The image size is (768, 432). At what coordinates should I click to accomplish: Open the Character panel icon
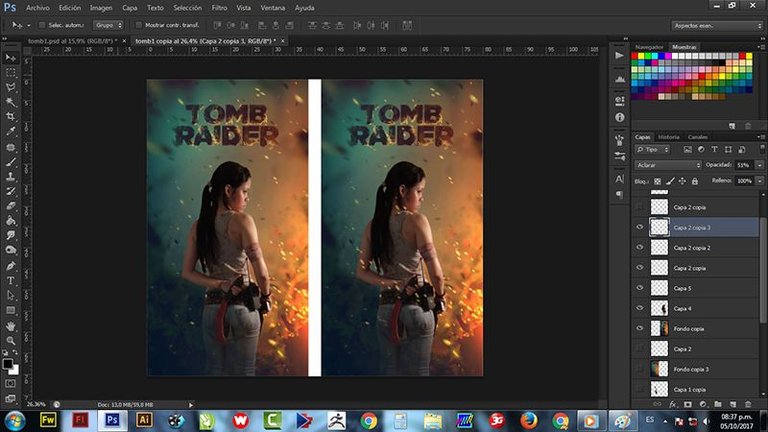coord(620,179)
